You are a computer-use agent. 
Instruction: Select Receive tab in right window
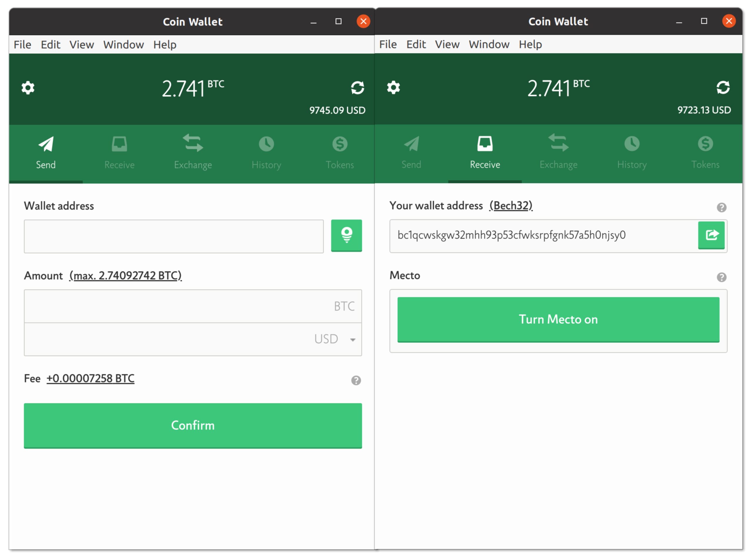pyautogui.click(x=485, y=153)
